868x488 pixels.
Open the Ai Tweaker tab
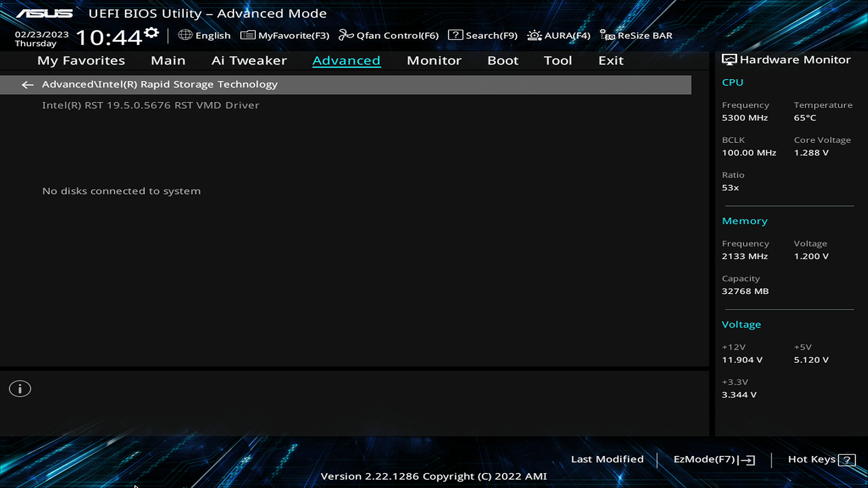[x=249, y=61]
